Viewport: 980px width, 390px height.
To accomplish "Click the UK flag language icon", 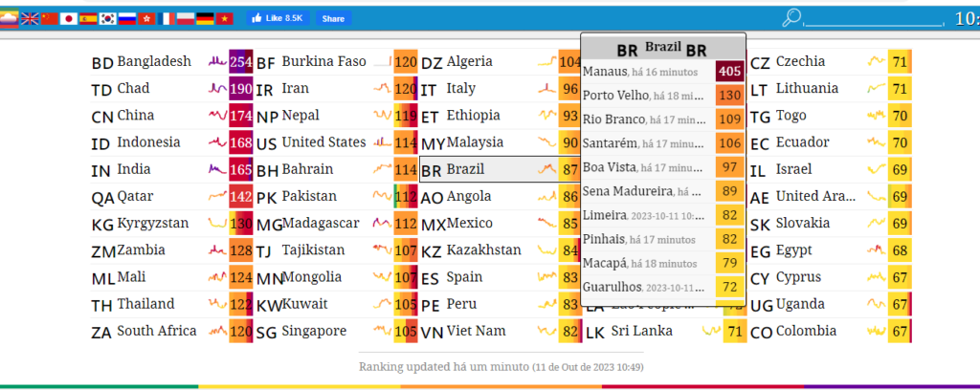I will (30, 18).
